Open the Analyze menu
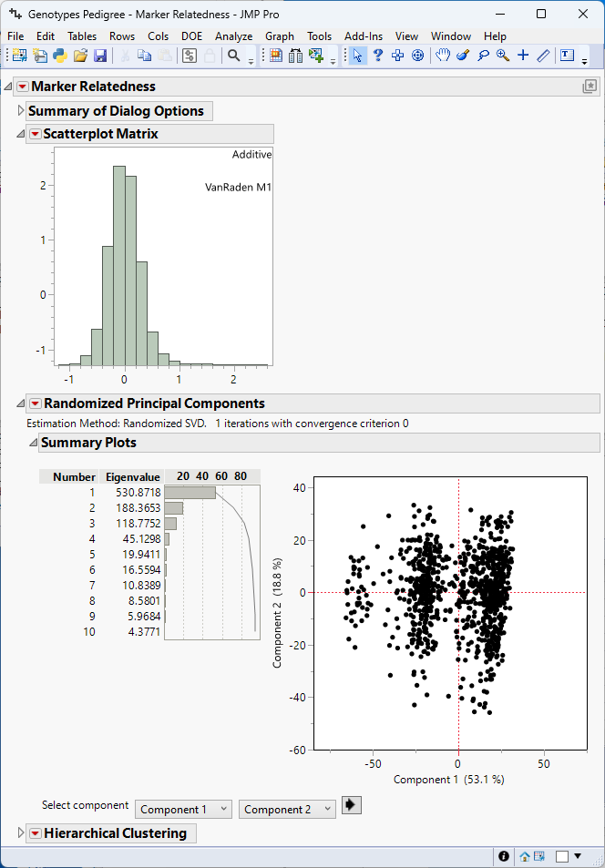Image resolution: width=605 pixels, height=868 pixels. [234, 36]
